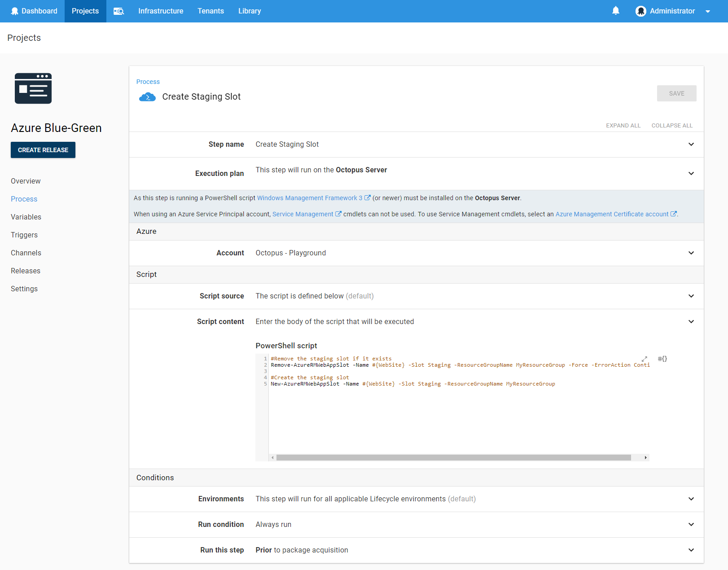Expand the Account section chevron
728x570 pixels.
point(691,253)
